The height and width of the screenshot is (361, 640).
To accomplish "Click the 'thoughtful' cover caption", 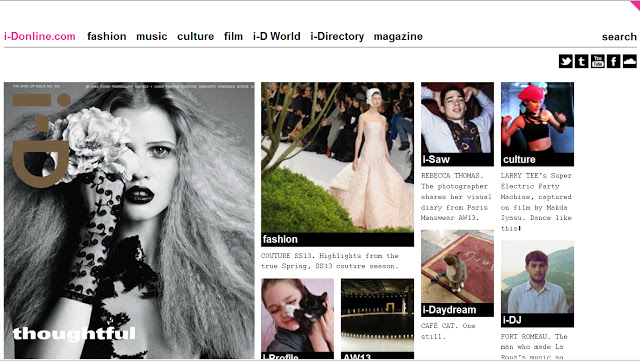I will (74, 334).
